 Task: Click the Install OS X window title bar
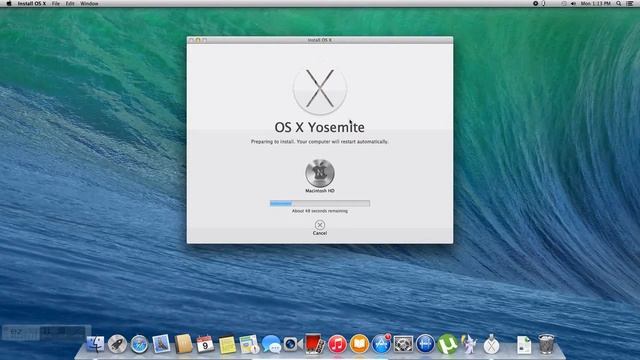pos(320,40)
